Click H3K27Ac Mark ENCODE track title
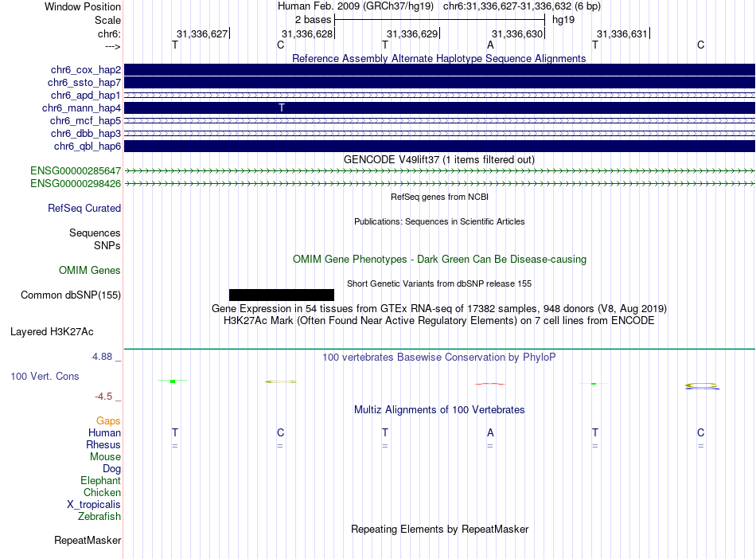756x559 pixels. tap(438, 321)
